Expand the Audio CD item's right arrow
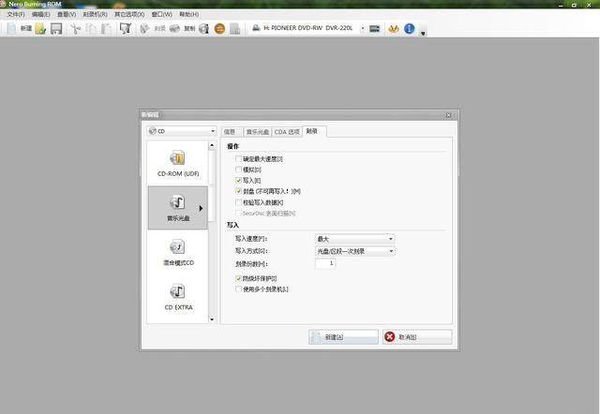The height and width of the screenshot is (414, 600). pos(201,208)
